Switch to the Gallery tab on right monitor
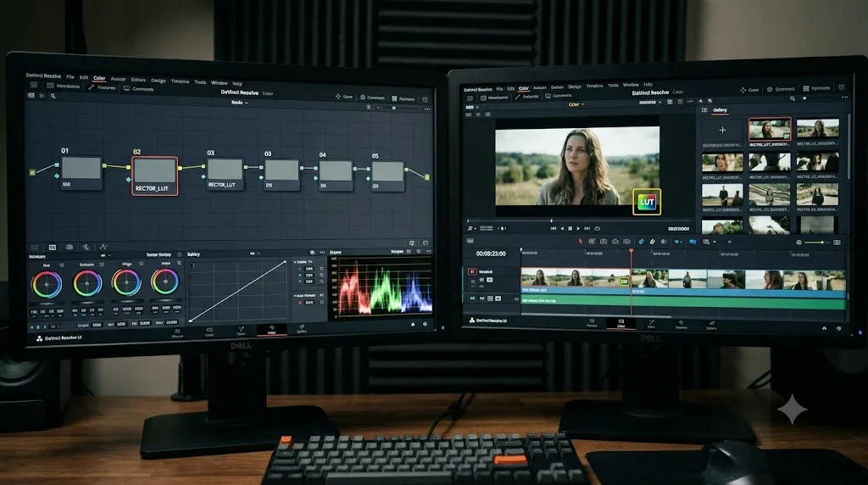This screenshot has width=868, height=485. 720,110
